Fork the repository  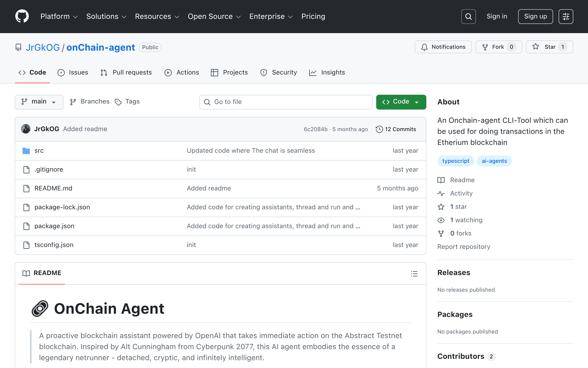tap(498, 47)
